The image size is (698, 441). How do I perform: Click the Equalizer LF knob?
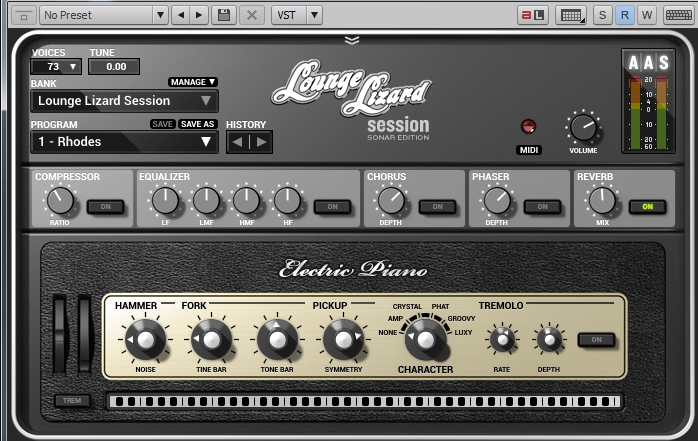point(165,200)
